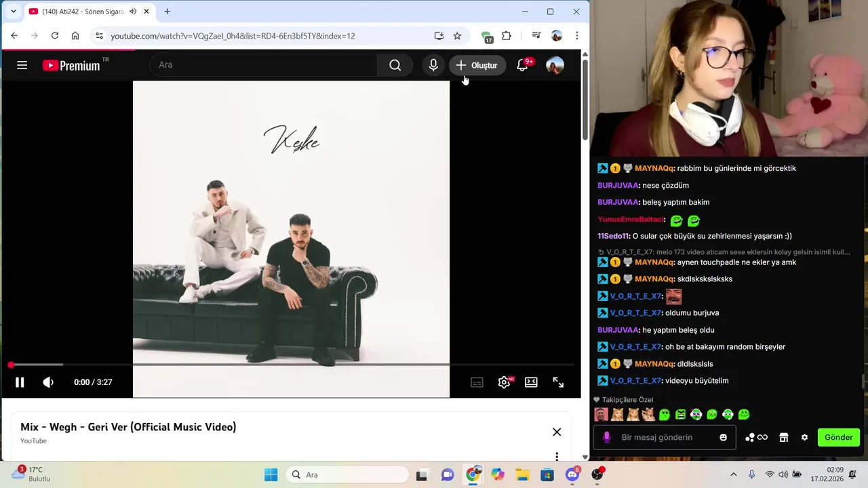Click chat panel scrollbar
This screenshot has height=488, width=868.
point(863,382)
